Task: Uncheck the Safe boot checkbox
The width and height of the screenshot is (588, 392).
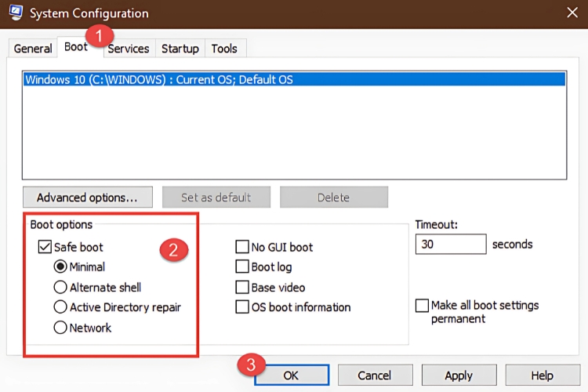Action: tap(45, 247)
